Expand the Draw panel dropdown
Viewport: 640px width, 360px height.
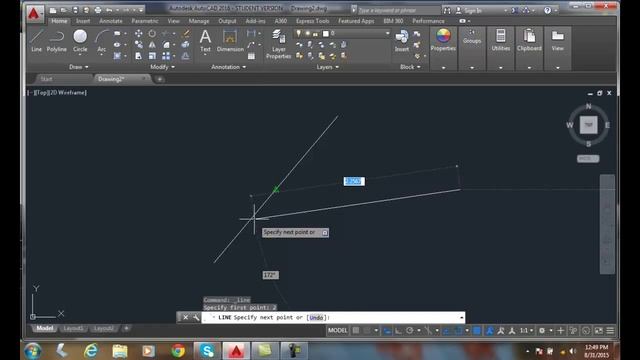click(x=78, y=67)
